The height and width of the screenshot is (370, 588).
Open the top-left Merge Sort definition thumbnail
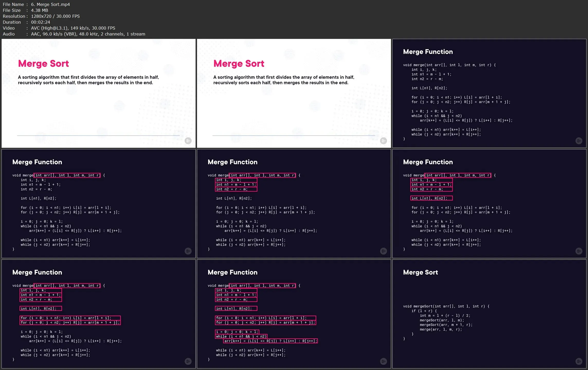98,93
